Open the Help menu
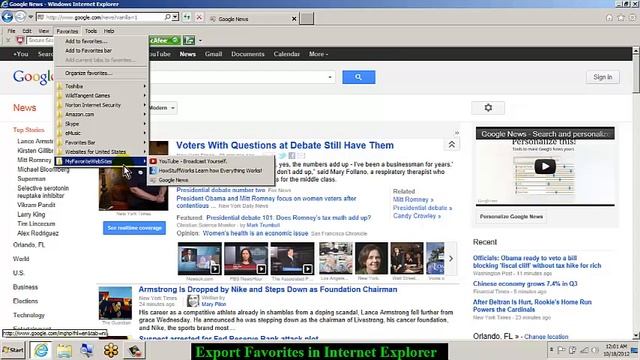640x360 pixels. [109, 31]
